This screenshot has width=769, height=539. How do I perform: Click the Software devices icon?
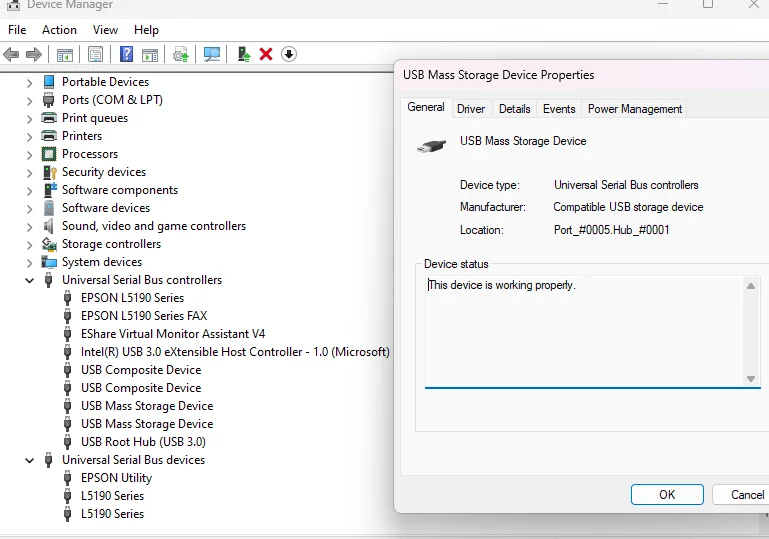pyautogui.click(x=49, y=208)
